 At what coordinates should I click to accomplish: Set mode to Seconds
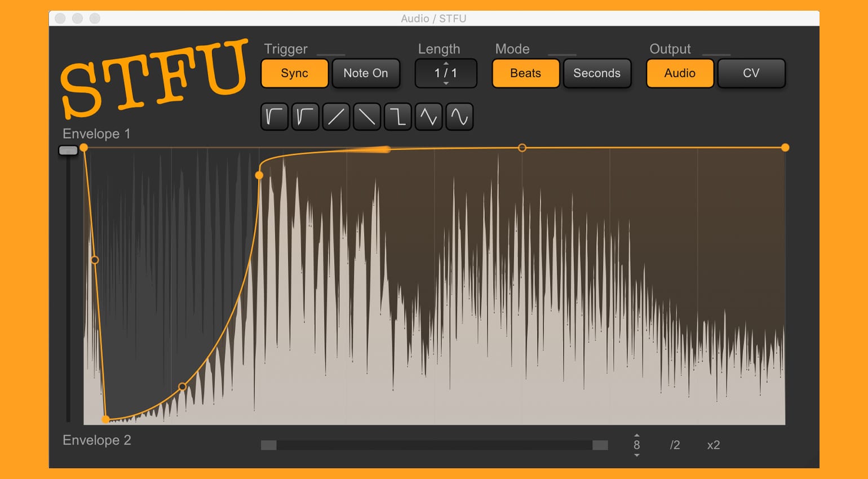tap(597, 73)
